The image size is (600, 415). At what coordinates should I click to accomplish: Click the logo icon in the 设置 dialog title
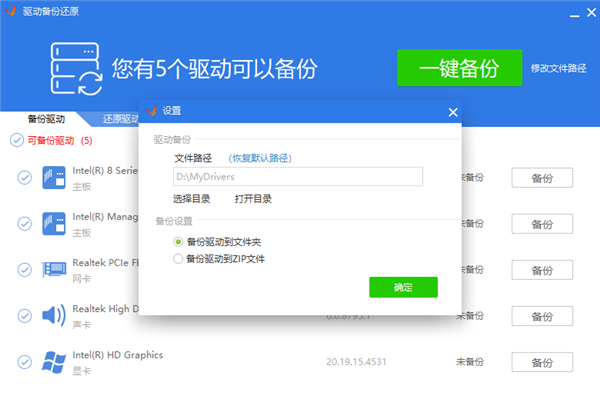coord(152,111)
